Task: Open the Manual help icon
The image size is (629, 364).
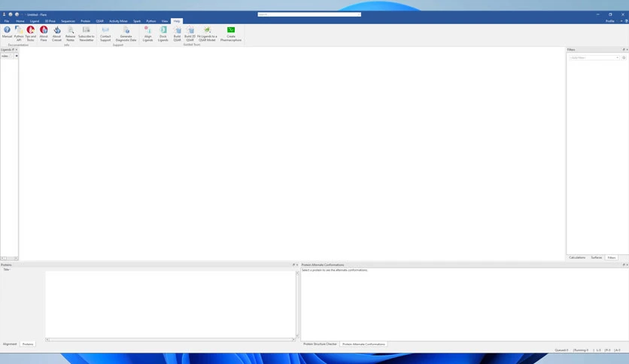Action: click(x=7, y=32)
